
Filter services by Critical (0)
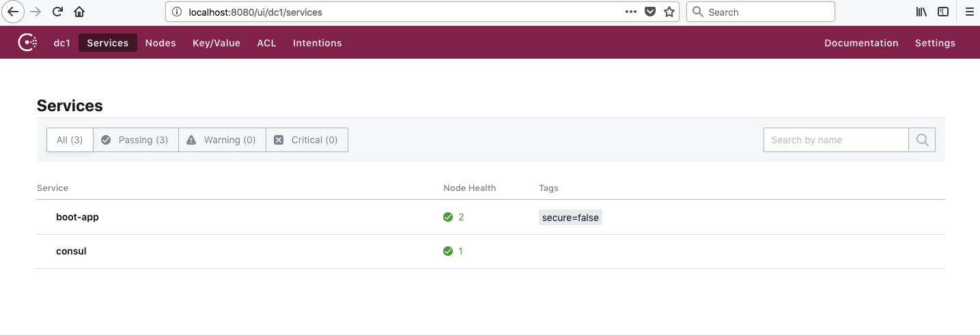(307, 140)
